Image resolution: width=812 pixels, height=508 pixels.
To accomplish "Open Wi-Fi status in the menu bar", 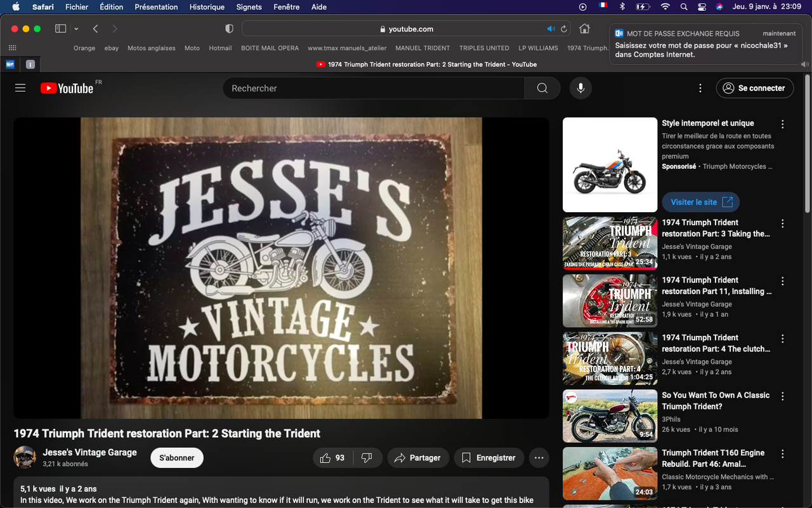I will (x=665, y=7).
